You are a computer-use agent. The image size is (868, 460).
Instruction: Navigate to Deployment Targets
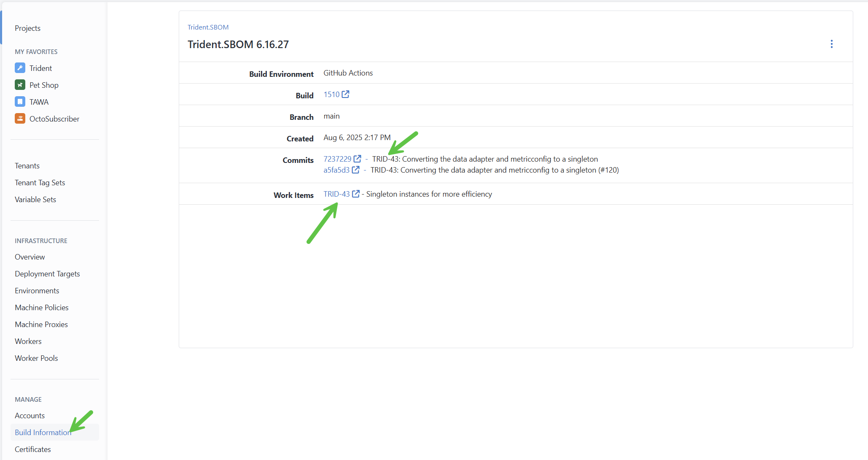point(47,273)
